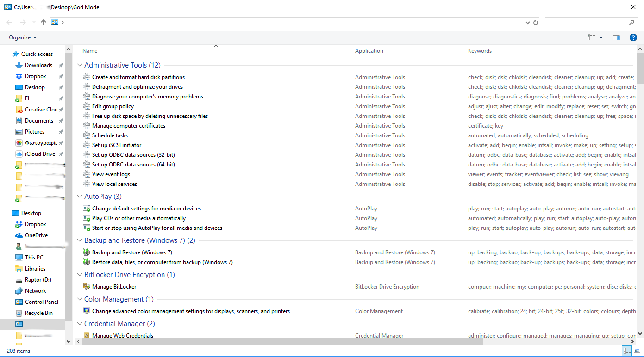
Task: Click the Edit group policy icon
Action: (87, 106)
